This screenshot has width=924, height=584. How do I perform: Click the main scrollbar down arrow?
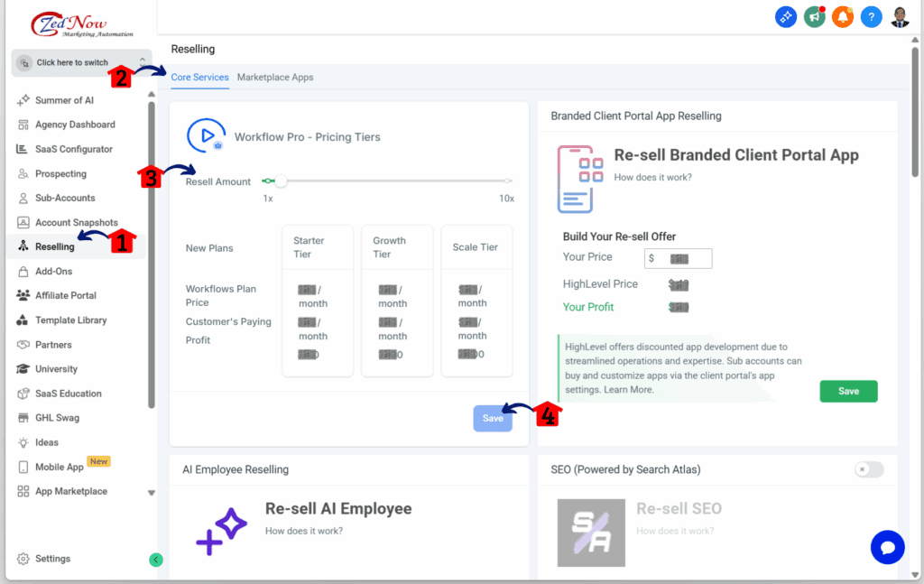click(x=915, y=575)
